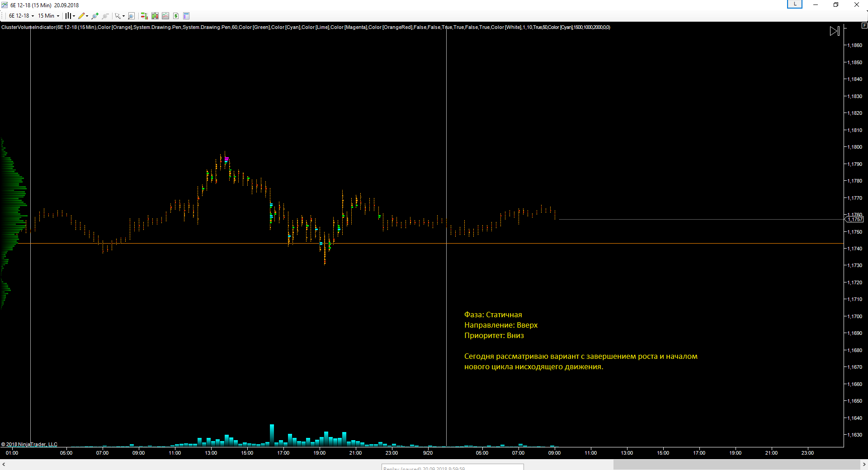Image resolution: width=868 pixels, height=470 pixels.
Task: Click the 1,1630 price axis label
Action: pyautogui.click(x=854, y=435)
